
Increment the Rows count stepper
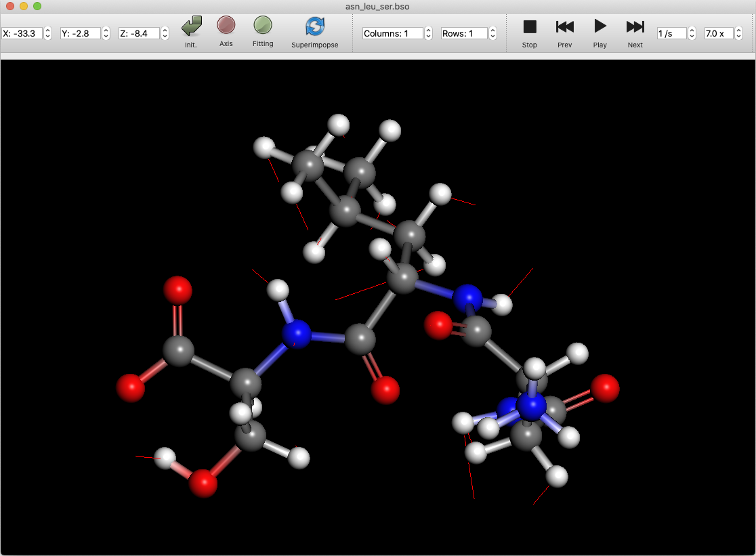click(x=492, y=29)
